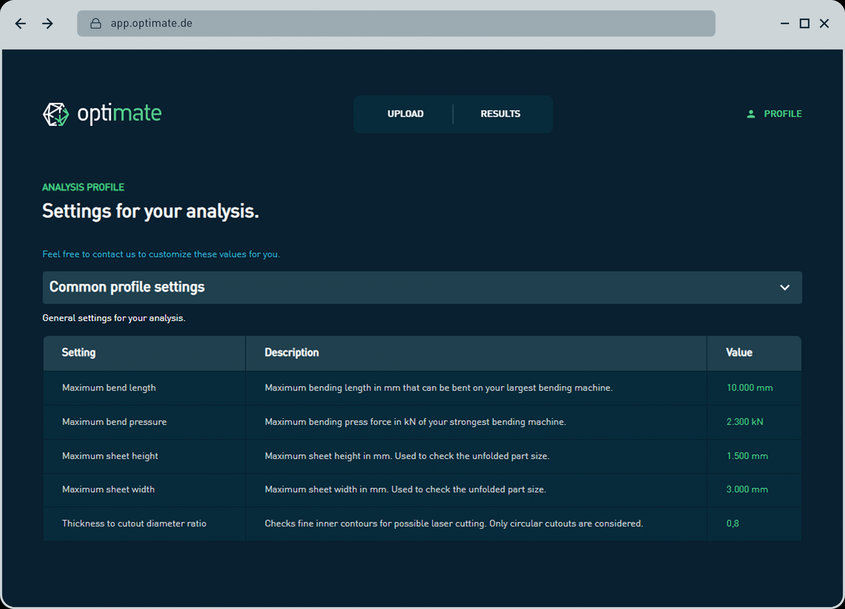Collapse the Common profile settings chevron
The width and height of the screenshot is (845, 609).
(785, 288)
